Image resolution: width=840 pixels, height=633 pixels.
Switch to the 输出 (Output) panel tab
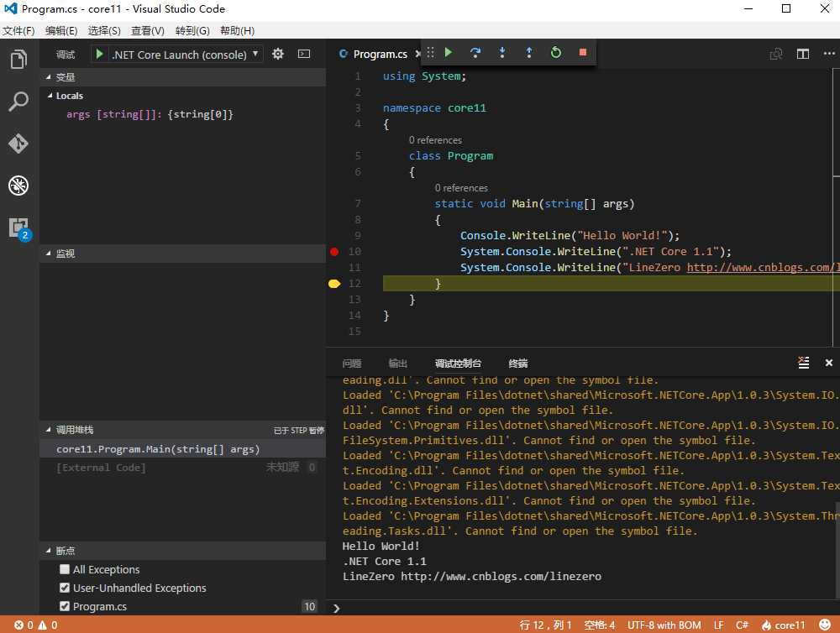tap(398, 363)
